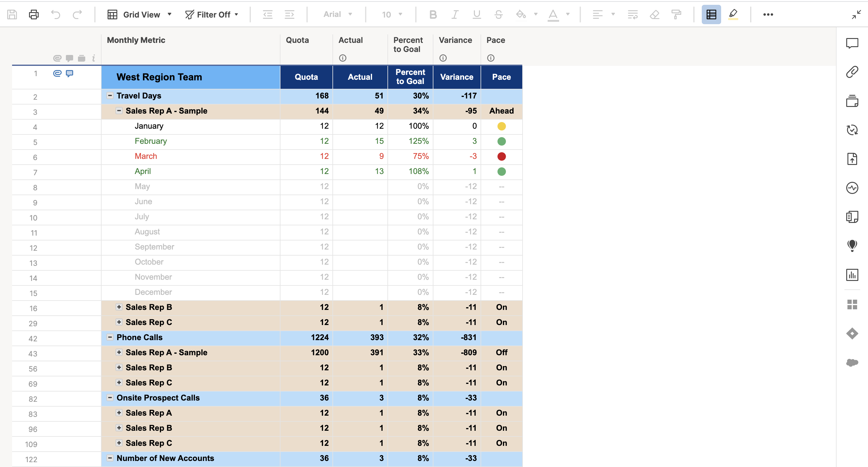Open the Arial font dropdown
Screen dimensions: 868x467
[x=338, y=14]
